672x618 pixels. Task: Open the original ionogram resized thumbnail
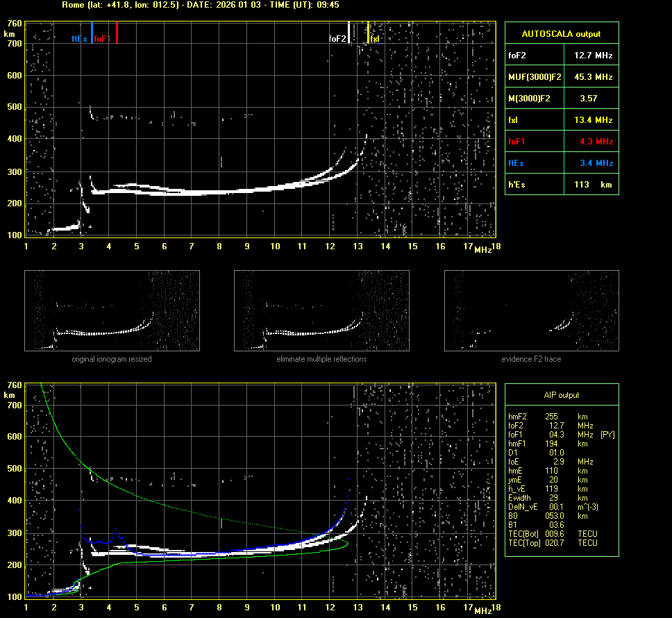tap(112, 311)
